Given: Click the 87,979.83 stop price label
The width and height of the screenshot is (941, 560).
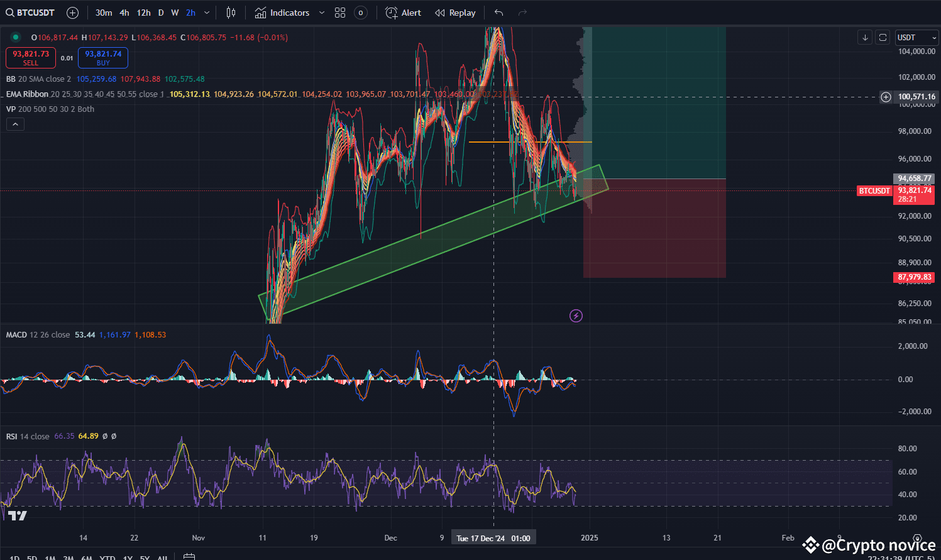Looking at the screenshot, I should (915, 277).
